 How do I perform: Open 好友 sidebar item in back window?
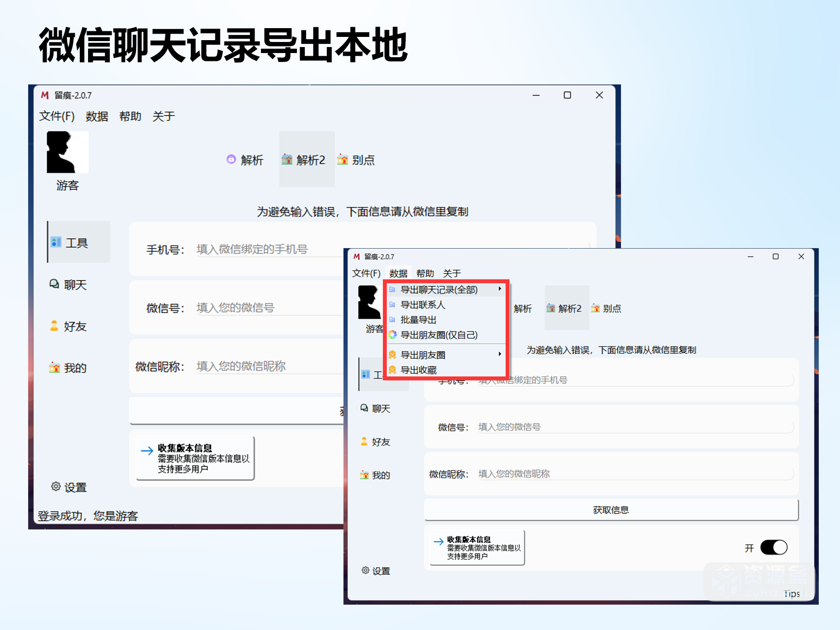pos(69,326)
